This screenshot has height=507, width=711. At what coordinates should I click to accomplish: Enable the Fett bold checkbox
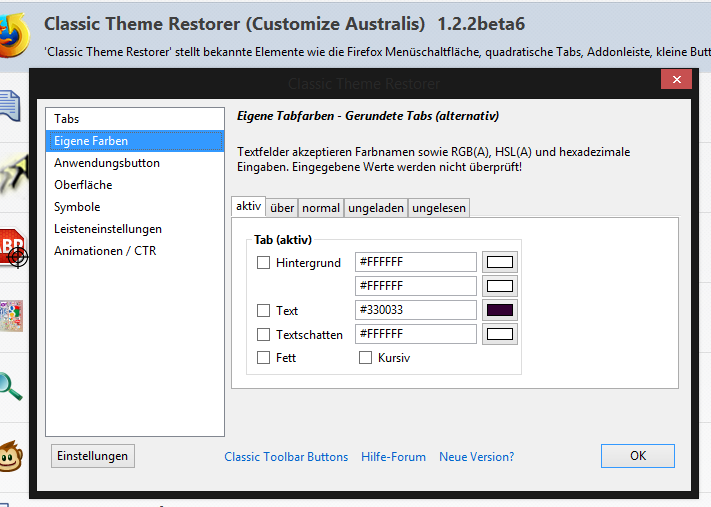point(264,358)
